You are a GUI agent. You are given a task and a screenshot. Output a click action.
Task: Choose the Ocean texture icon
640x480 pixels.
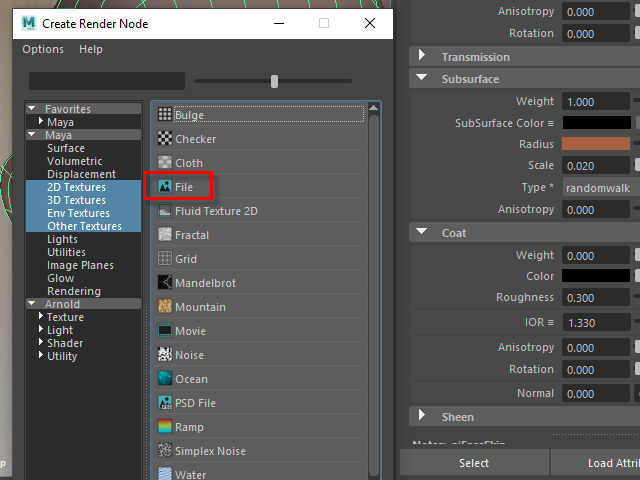click(x=165, y=379)
